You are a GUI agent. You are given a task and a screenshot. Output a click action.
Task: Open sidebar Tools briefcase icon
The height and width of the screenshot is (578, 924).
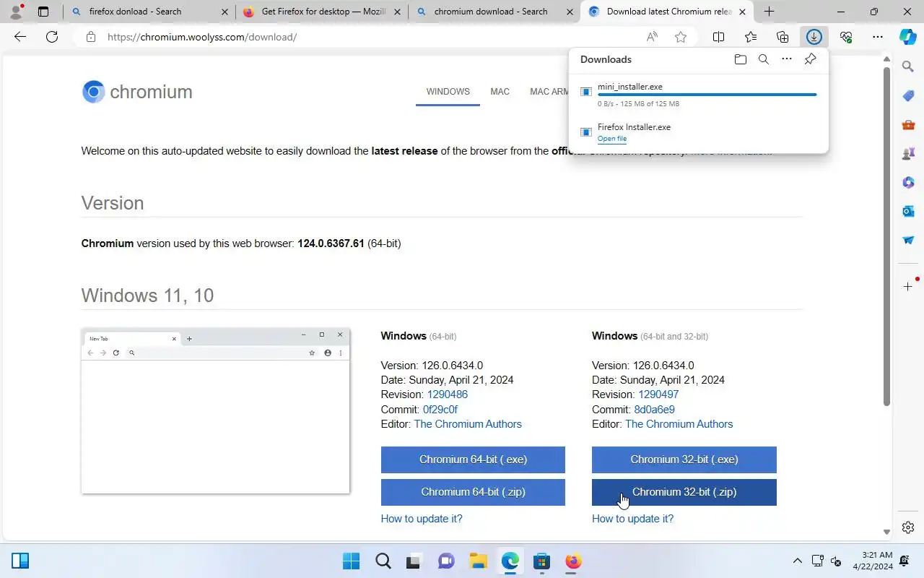tap(908, 124)
